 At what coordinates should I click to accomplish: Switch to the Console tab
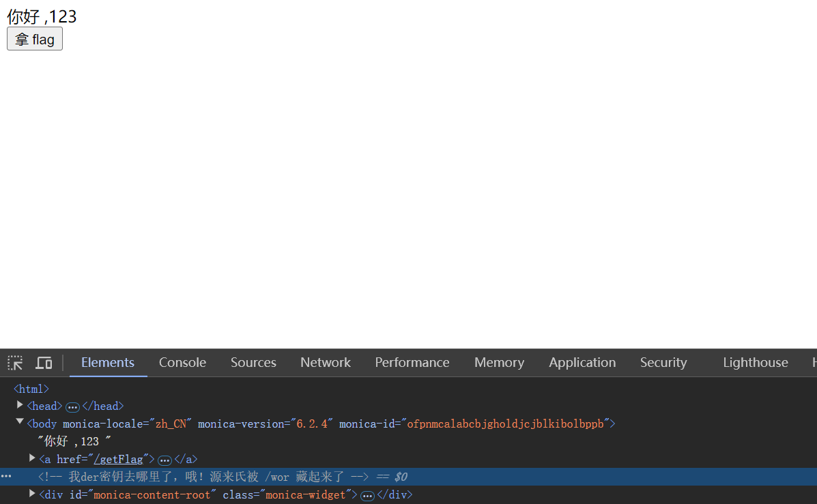(182, 362)
